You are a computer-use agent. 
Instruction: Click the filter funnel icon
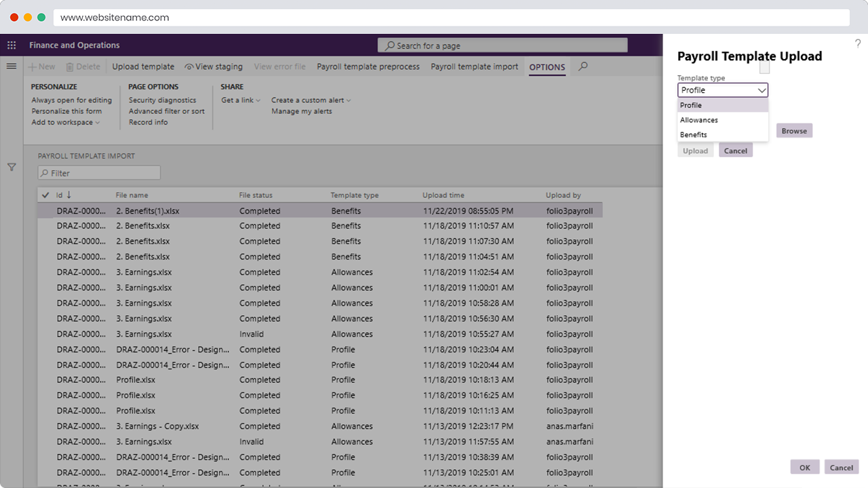(12, 167)
